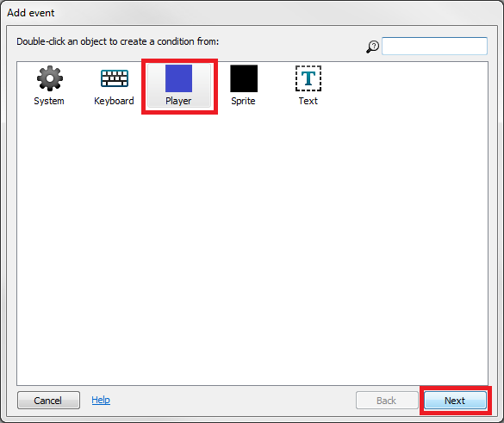Viewport: 504px width, 423px height.
Task: Click blank footer space between Help and Back
Action: point(233,401)
